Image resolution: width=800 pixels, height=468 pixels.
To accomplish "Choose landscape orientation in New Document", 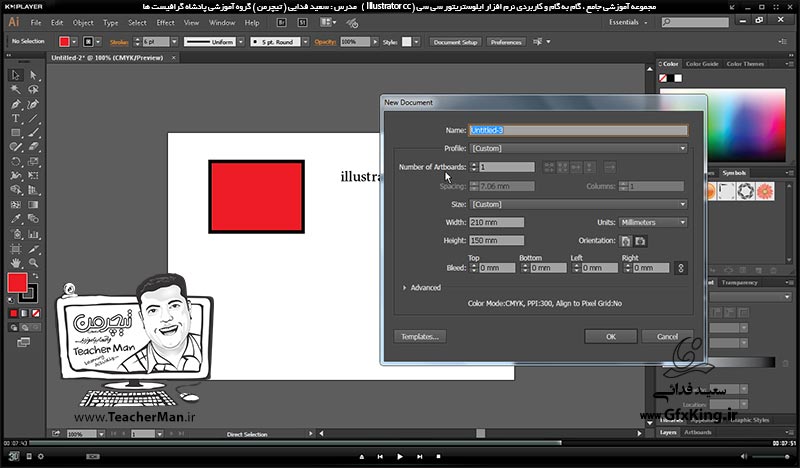I will click(640, 241).
